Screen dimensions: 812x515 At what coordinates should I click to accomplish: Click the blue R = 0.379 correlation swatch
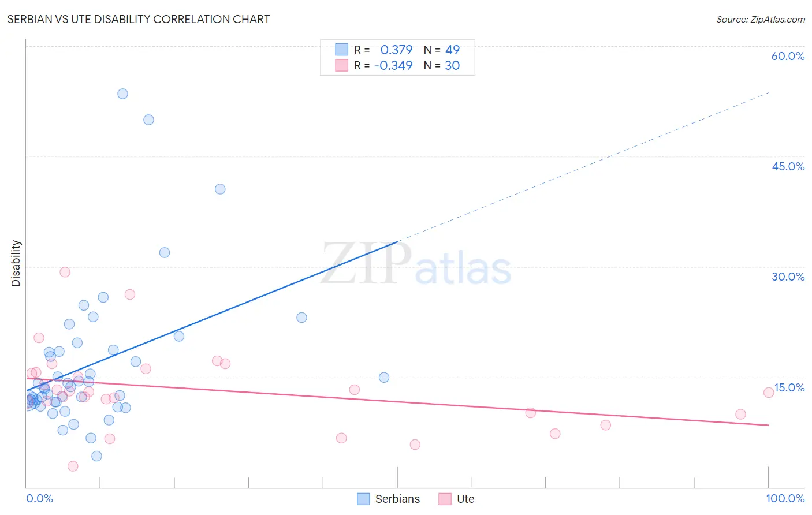342,50
